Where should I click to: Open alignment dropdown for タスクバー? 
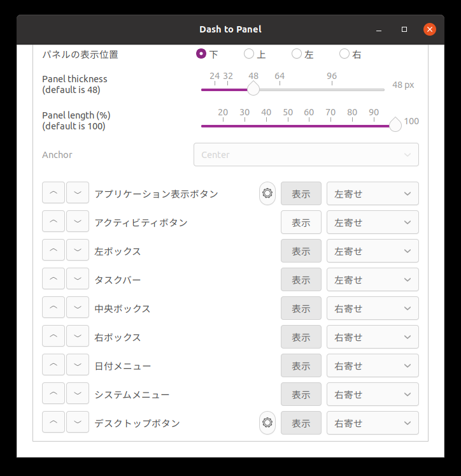click(372, 280)
